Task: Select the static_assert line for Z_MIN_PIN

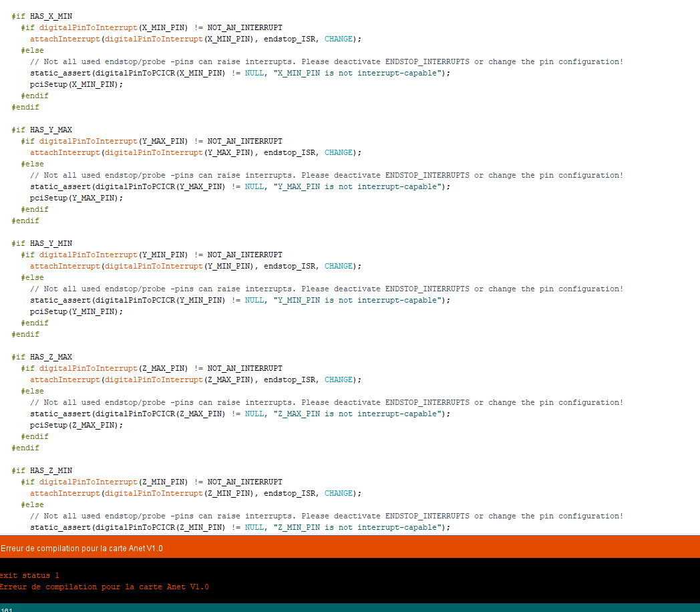Action: [x=240, y=528]
